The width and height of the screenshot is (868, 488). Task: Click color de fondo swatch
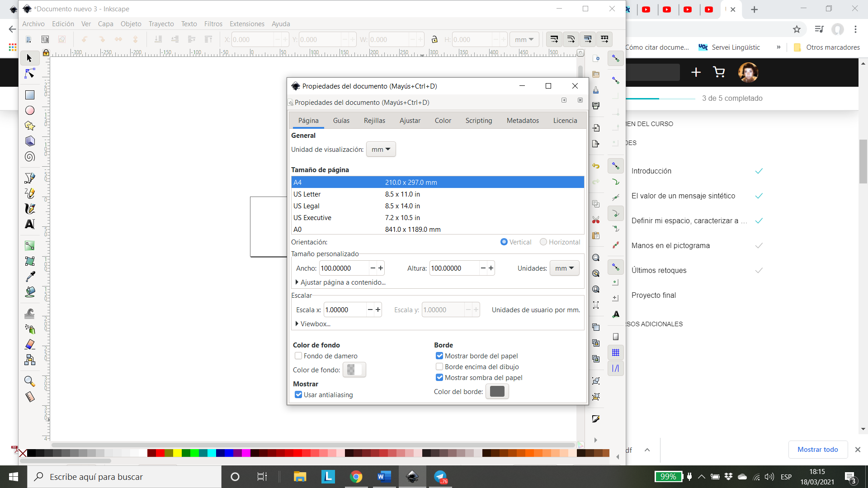tap(351, 370)
